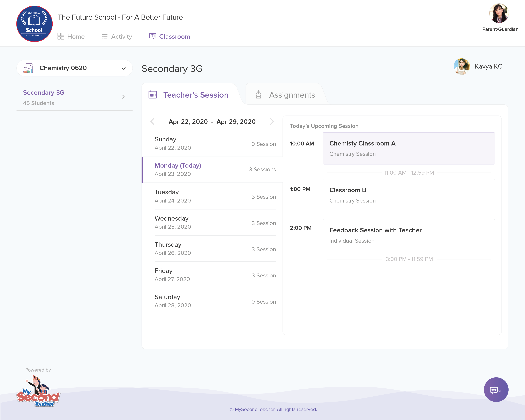
Task: Open Classroom B session card
Action: [409, 195]
